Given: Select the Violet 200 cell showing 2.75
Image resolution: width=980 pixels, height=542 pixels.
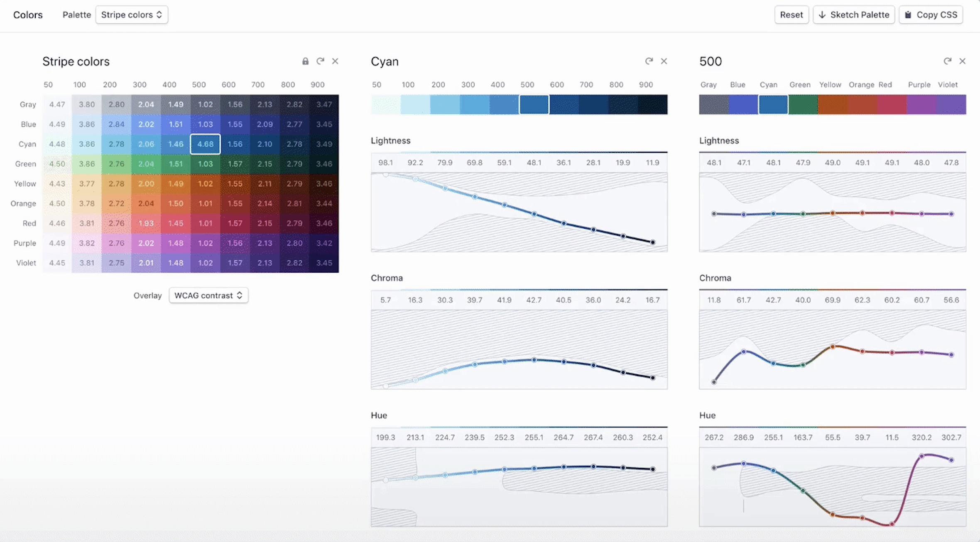Looking at the screenshot, I should point(116,263).
